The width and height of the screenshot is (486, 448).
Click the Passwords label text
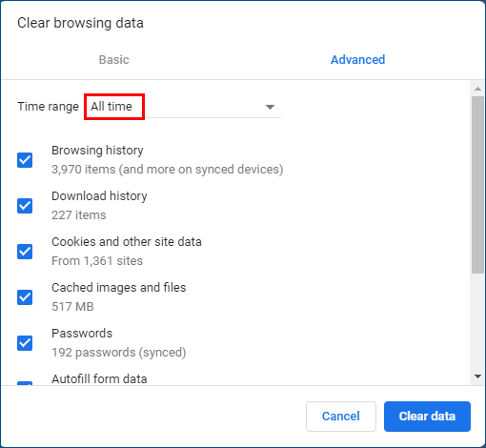tap(82, 334)
